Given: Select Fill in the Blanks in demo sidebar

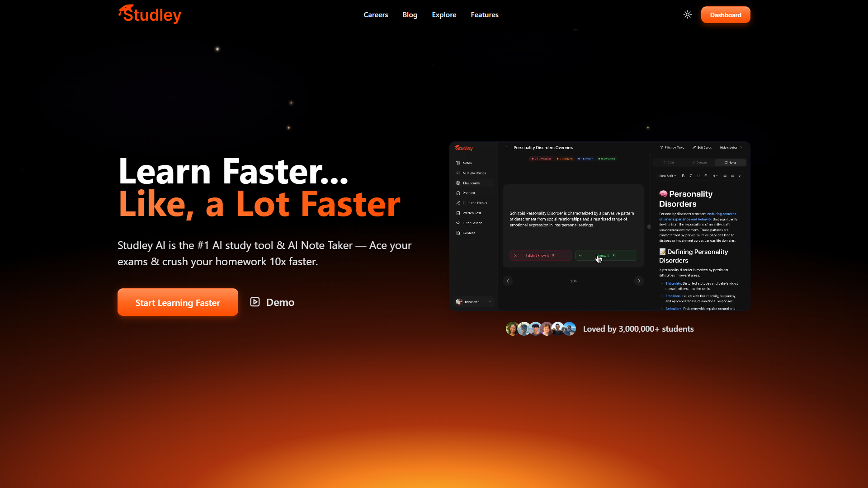Looking at the screenshot, I should [472, 203].
